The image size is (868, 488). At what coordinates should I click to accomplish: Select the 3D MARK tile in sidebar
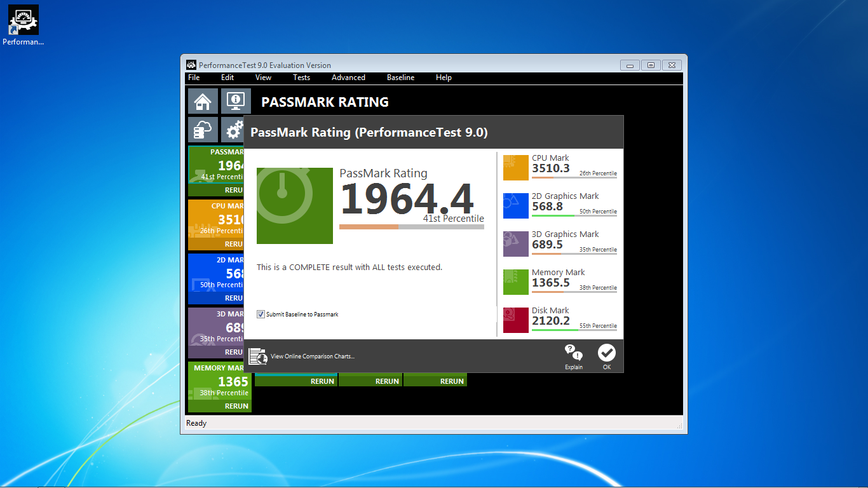click(216, 327)
